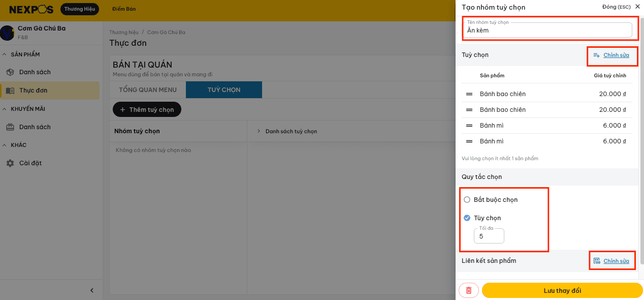Grab drag handle of first Bánh mì

tap(469, 126)
